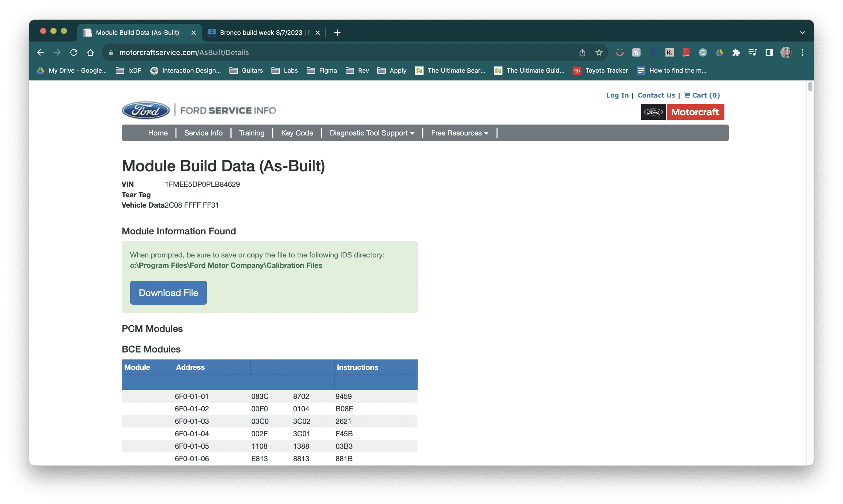Click the Ford oval logo
This screenshot has height=504, width=843.
pos(146,110)
